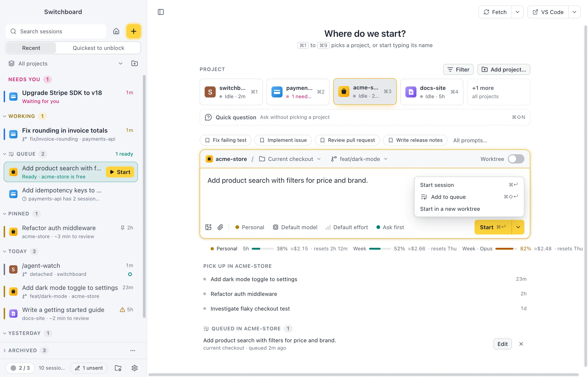Toggle the Worktree switch
This screenshot has height=377, width=588.
tap(516, 159)
